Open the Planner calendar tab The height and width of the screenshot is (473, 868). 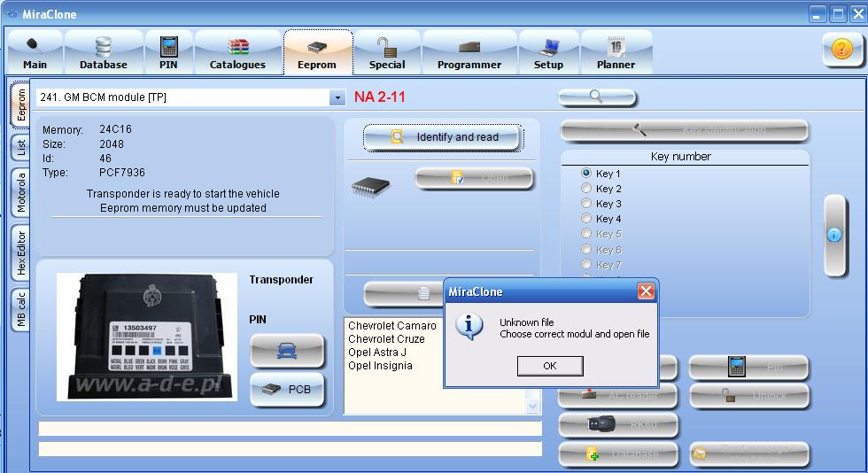point(616,54)
